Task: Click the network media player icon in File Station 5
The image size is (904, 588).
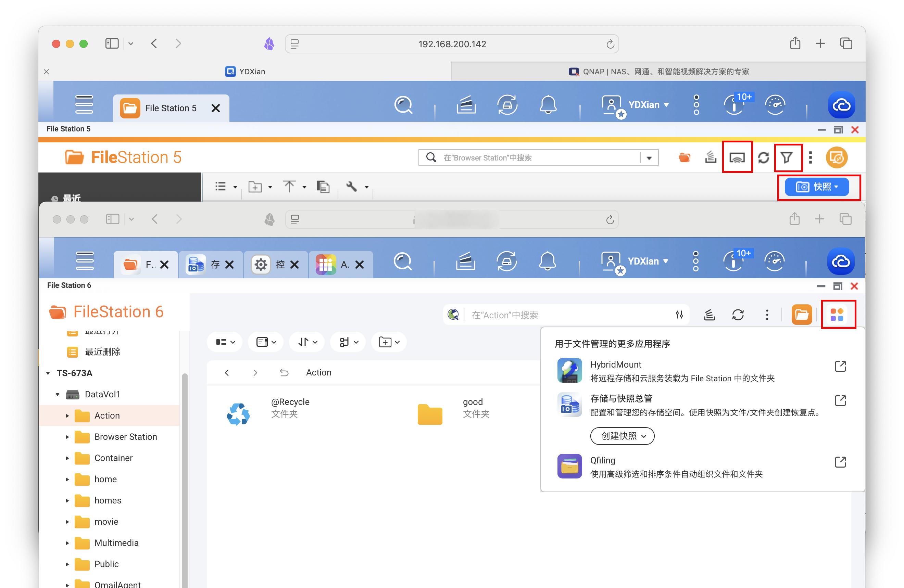Action: [737, 157]
